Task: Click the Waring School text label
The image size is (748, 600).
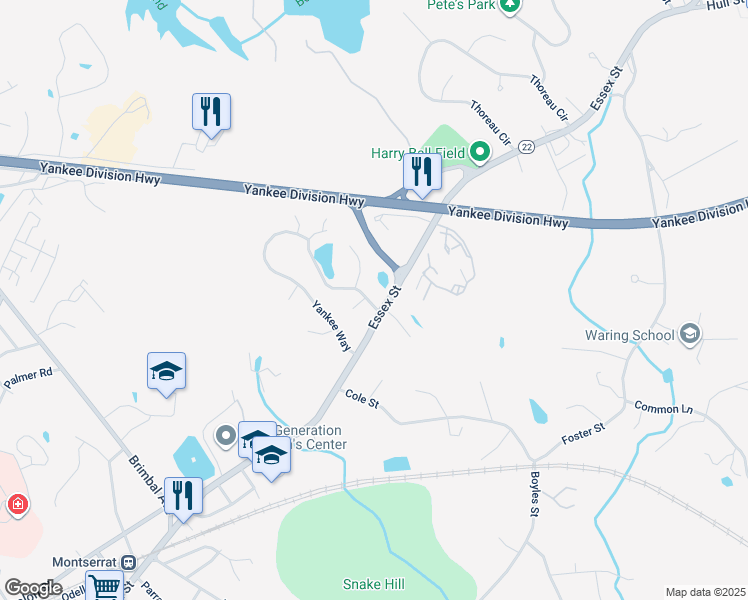Action: pos(630,335)
